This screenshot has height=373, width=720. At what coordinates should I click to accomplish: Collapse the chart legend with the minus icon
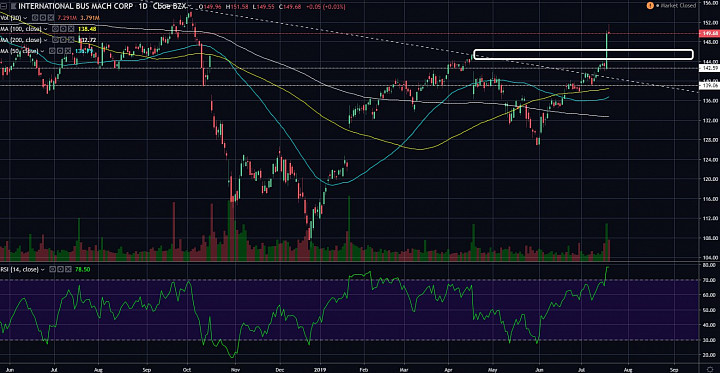(x=3, y=6)
